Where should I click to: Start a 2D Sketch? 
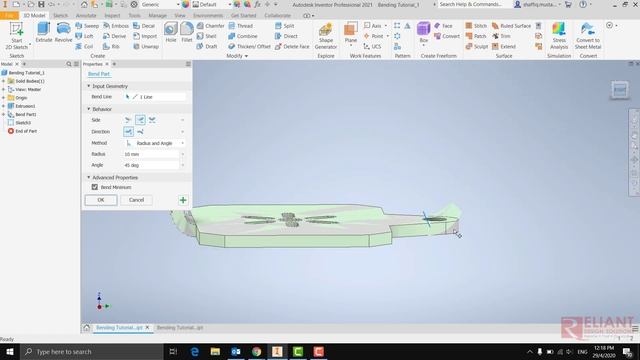coord(17,36)
